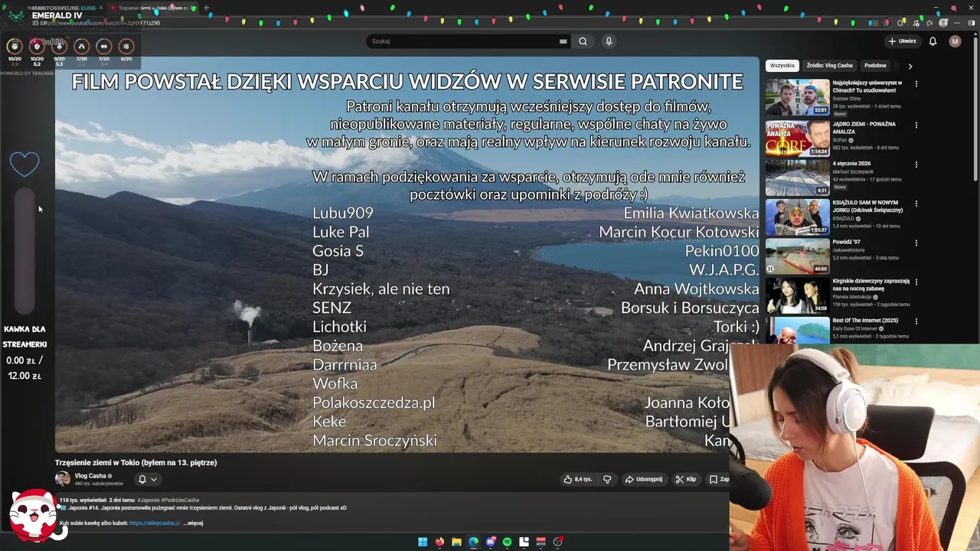The width and height of the screenshot is (980, 551).
Task: Open the browser favorites star icon
Action: 929,23
